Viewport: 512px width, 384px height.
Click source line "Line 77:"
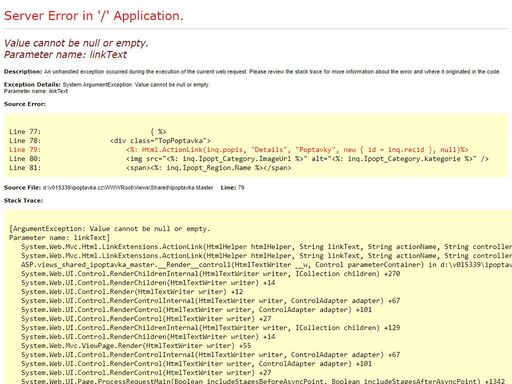tap(88, 132)
